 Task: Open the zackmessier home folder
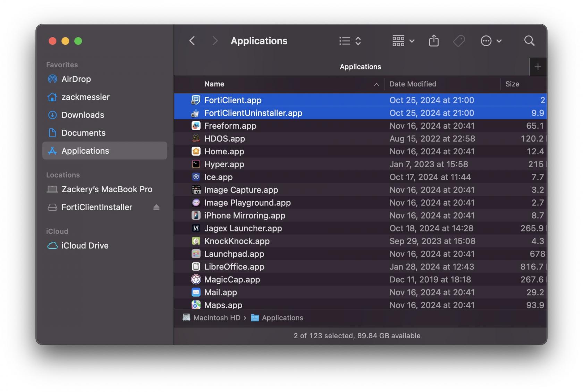[x=104, y=97]
